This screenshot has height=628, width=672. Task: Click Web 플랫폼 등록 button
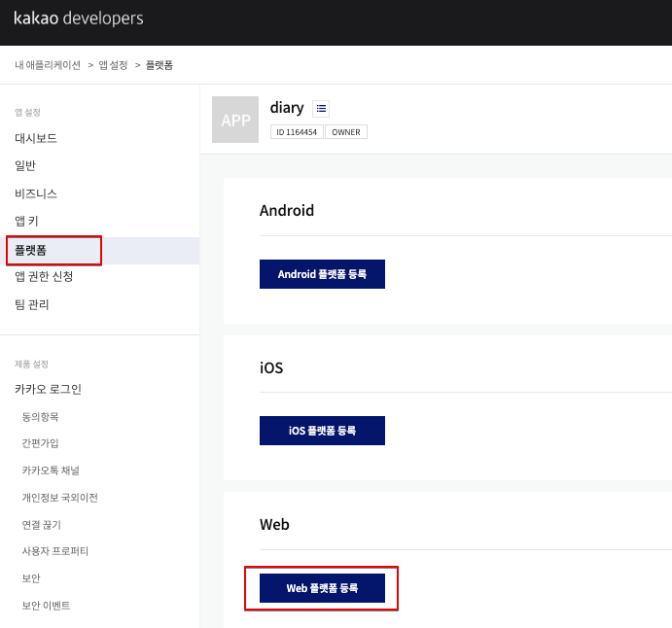point(322,588)
